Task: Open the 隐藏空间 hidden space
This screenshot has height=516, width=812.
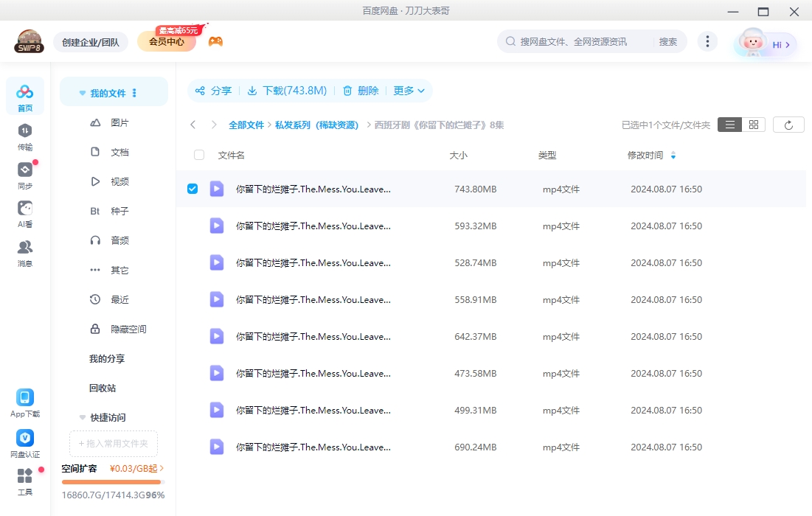Action: pyautogui.click(x=125, y=329)
